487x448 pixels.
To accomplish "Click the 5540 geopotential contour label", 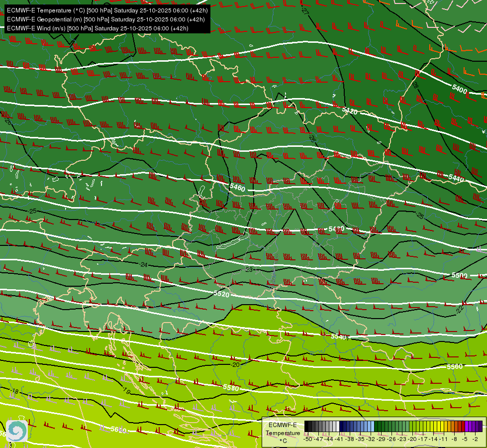I will coord(339,336).
